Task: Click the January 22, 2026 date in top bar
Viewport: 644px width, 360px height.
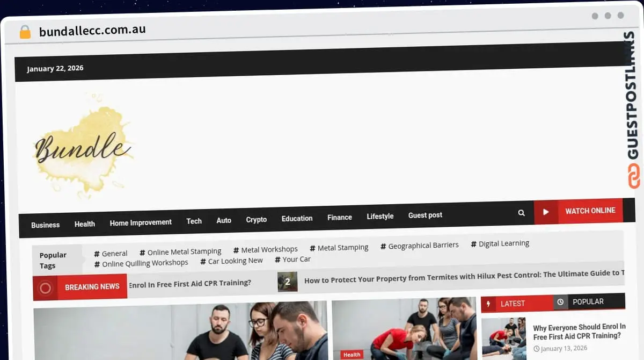Action: click(x=55, y=68)
